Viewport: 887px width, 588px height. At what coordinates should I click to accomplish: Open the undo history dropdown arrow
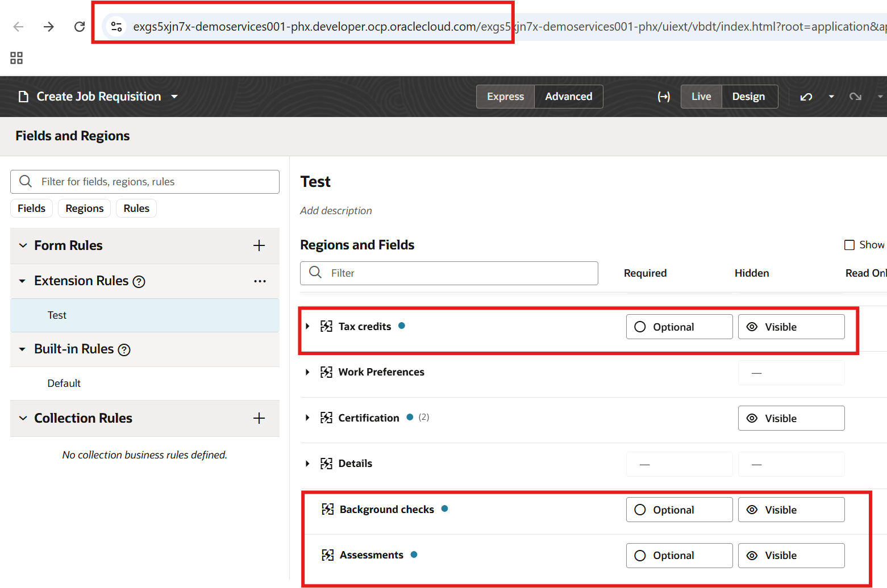tap(831, 97)
